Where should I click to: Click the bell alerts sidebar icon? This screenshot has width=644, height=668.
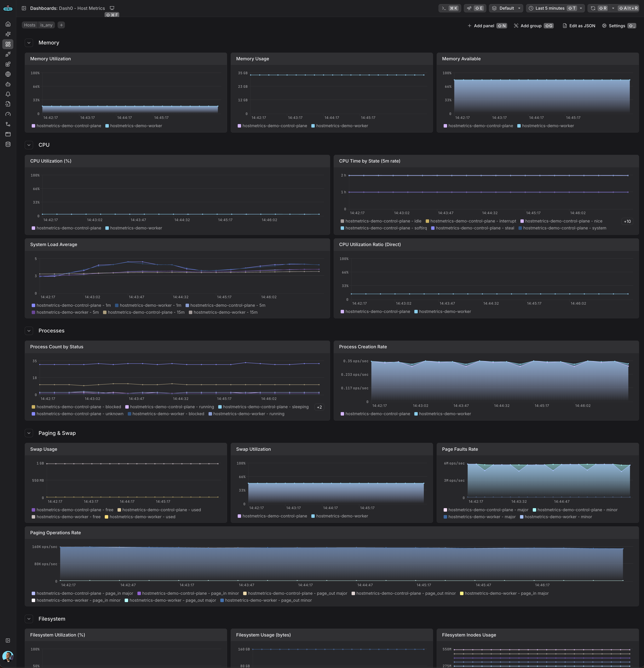pyautogui.click(x=8, y=94)
